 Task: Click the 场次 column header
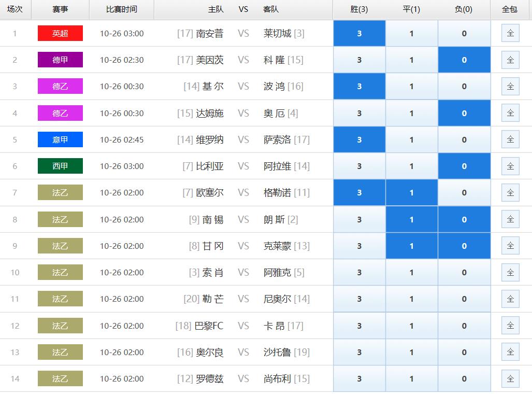pyautogui.click(x=15, y=9)
